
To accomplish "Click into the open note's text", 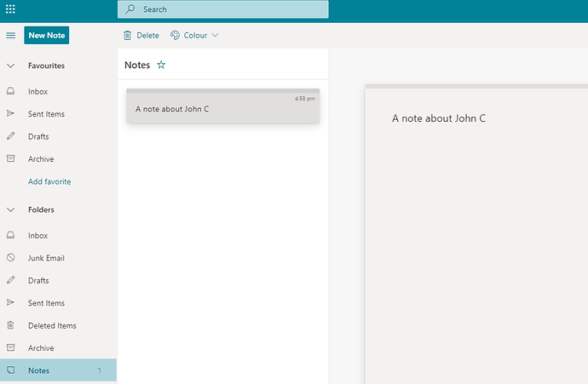I will tap(439, 118).
